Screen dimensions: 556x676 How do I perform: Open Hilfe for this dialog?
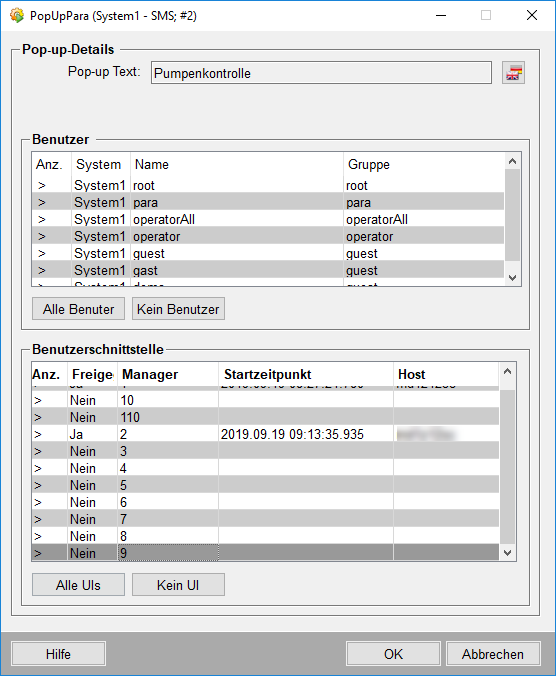[59, 654]
